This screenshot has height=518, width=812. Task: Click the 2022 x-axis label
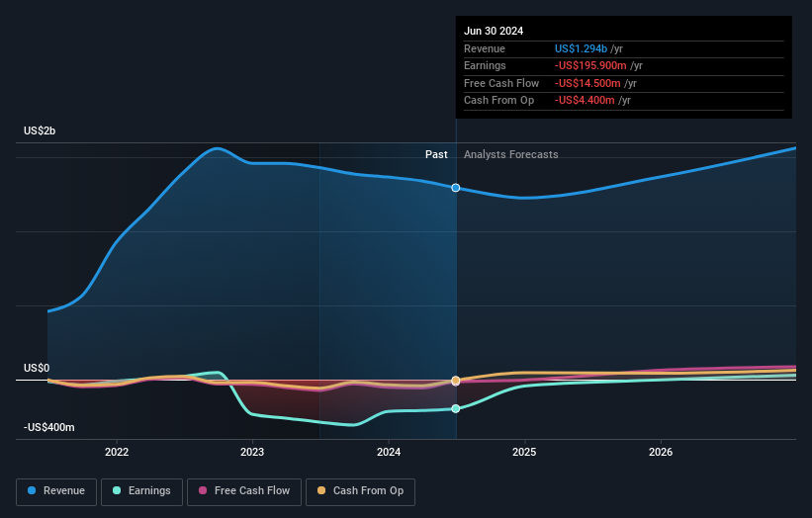[x=117, y=452]
